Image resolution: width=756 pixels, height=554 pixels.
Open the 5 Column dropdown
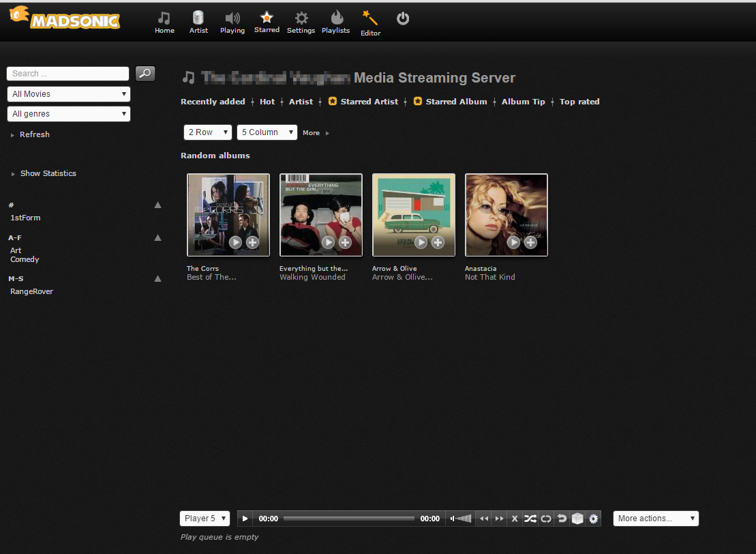(267, 132)
